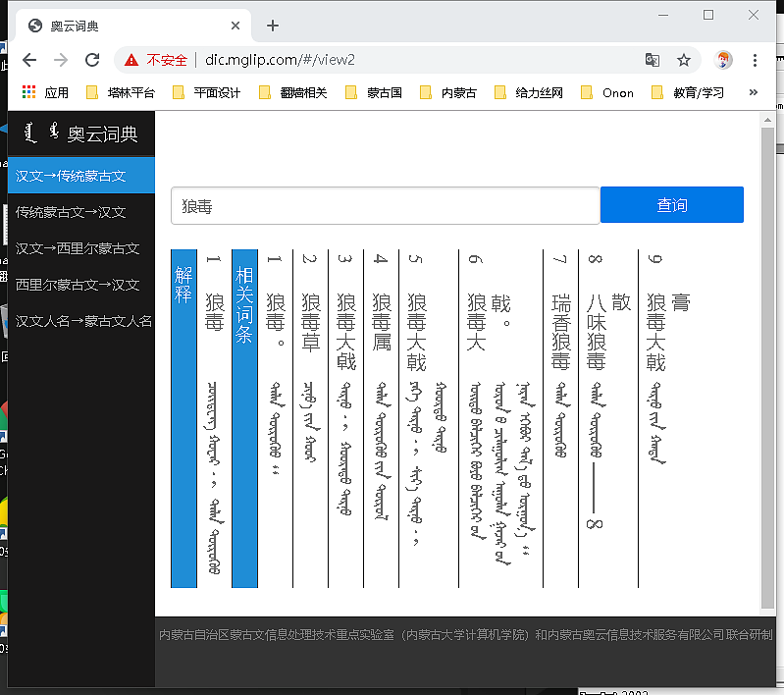Open the 塔林平台 bookmark folder
Screen dimensions: 784x695
coord(121,92)
